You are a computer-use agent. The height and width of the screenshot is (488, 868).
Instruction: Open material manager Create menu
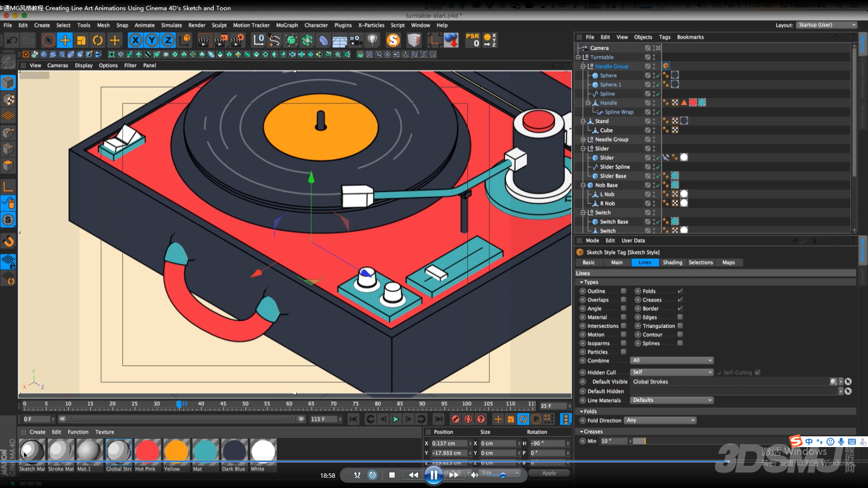tap(37, 432)
